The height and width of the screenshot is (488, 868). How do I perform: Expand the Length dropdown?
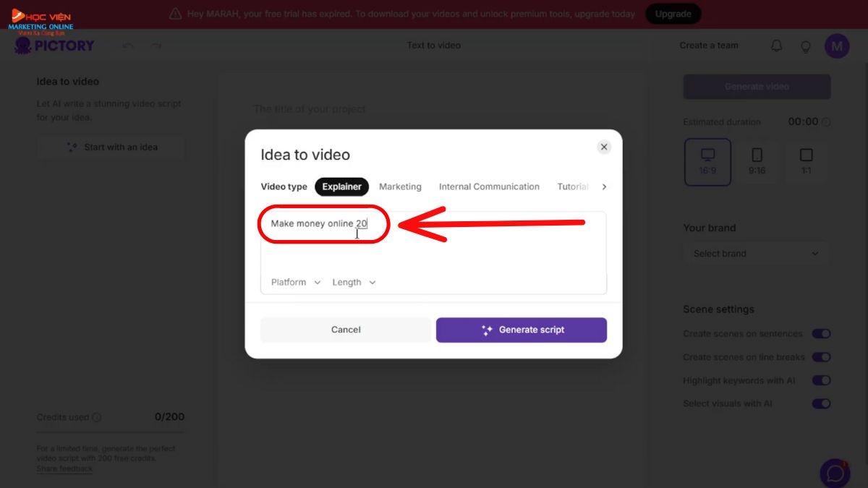click(x=354, y=282)
